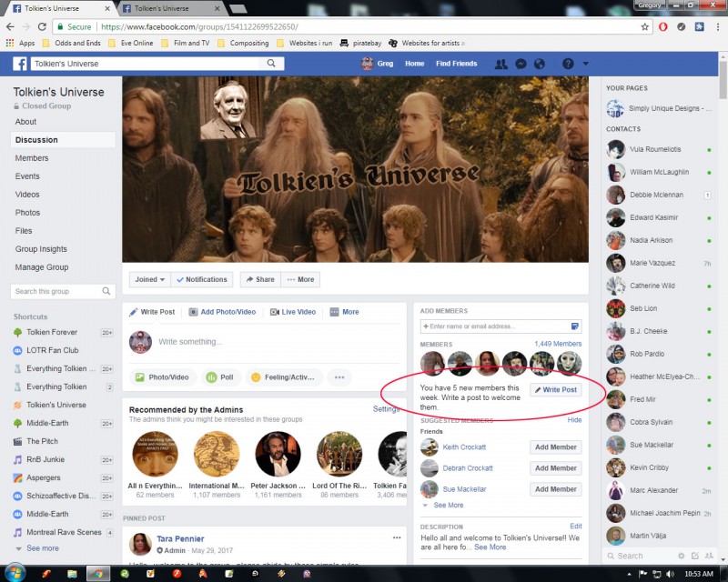
Task: Open Peter Jackson recommended group thumbnail
Action: (x=278, y=454)
